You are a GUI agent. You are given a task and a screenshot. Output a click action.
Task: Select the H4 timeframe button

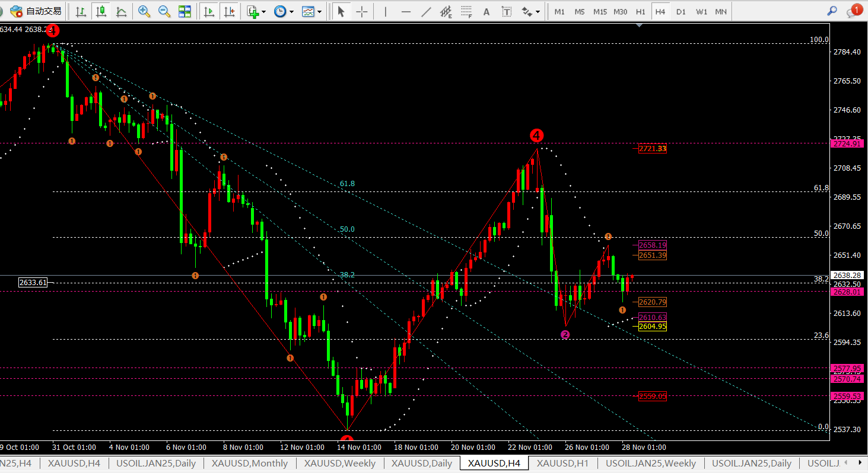tap(660, 11)
